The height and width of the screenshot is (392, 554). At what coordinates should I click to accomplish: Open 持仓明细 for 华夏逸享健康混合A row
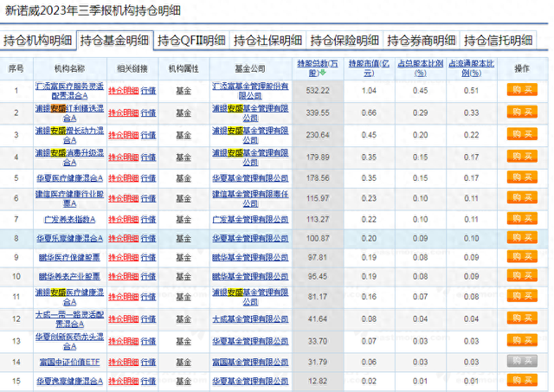123,381
